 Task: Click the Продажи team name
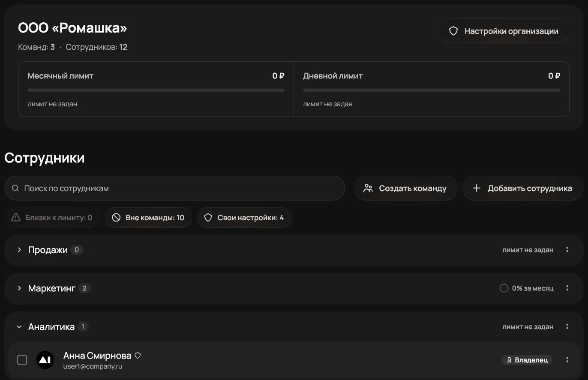48,250
